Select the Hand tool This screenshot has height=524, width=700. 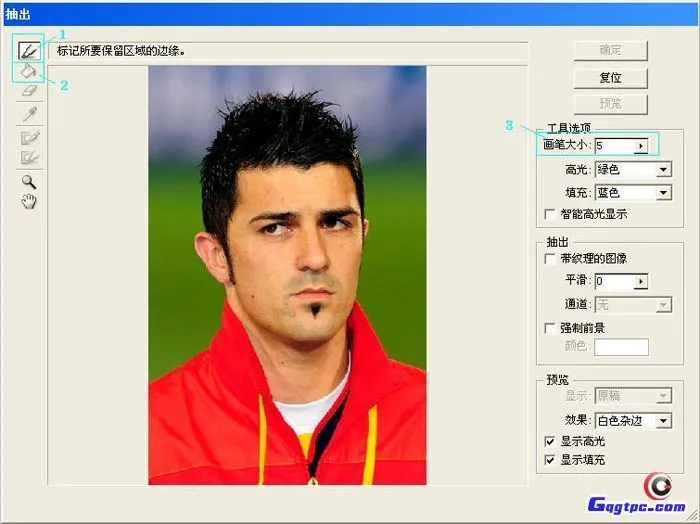pos(29,202)
